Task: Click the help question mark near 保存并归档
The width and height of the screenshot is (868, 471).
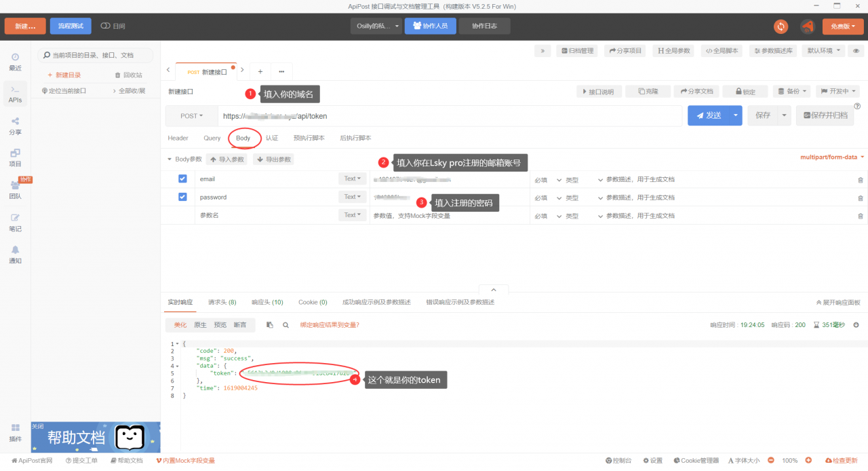Action: click(857, 106)
